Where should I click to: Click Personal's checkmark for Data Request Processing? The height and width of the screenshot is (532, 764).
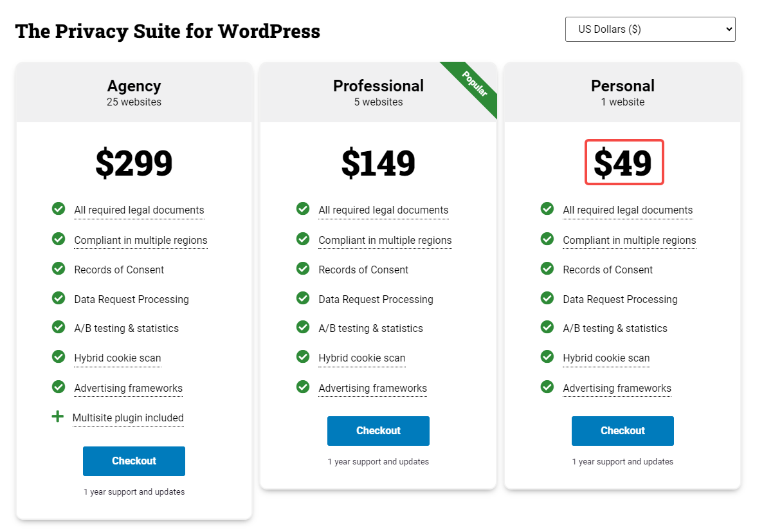(547, 298)
